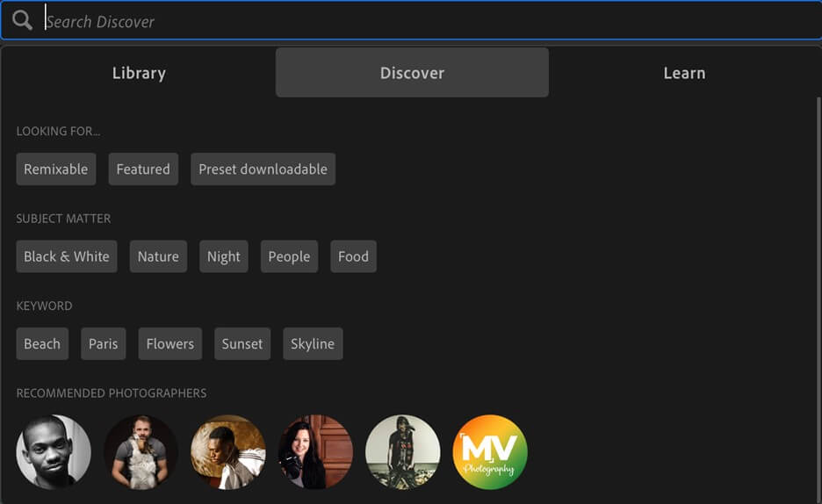Select the Preset downloadable filter
This screenshot has width=822, height=504.
263,169
